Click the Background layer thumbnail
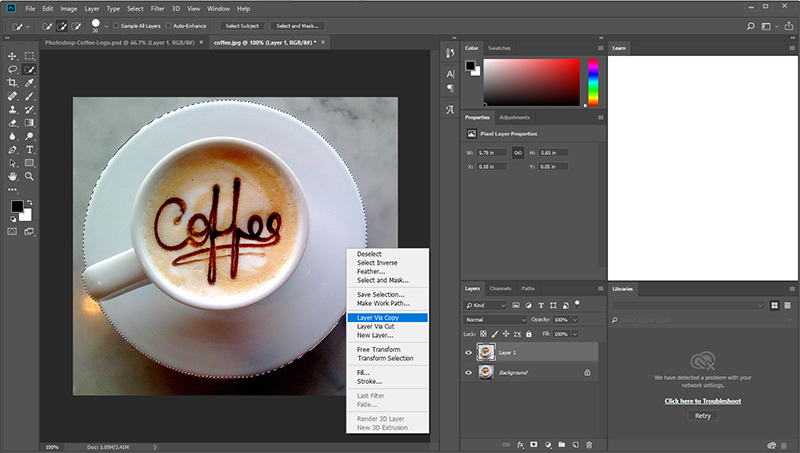 (x=486, y=372)
